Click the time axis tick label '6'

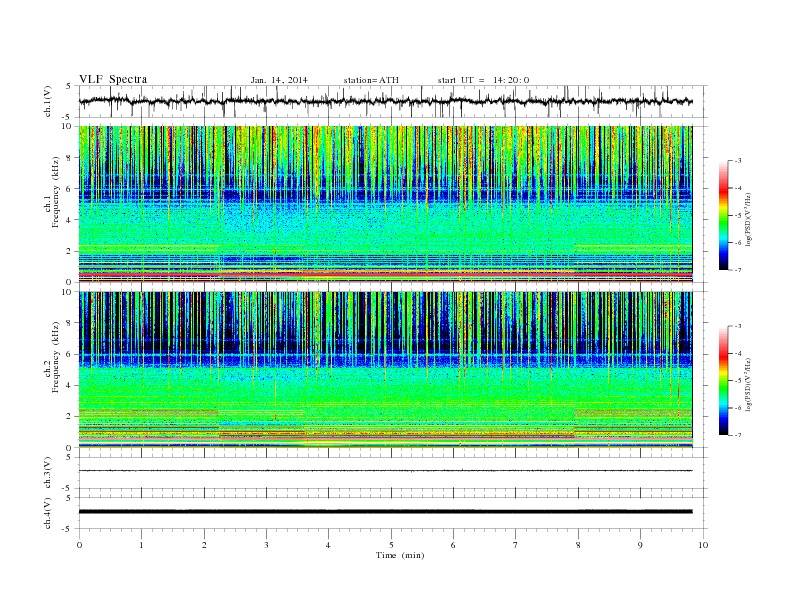pyautogui.click(x=453, y=545)
